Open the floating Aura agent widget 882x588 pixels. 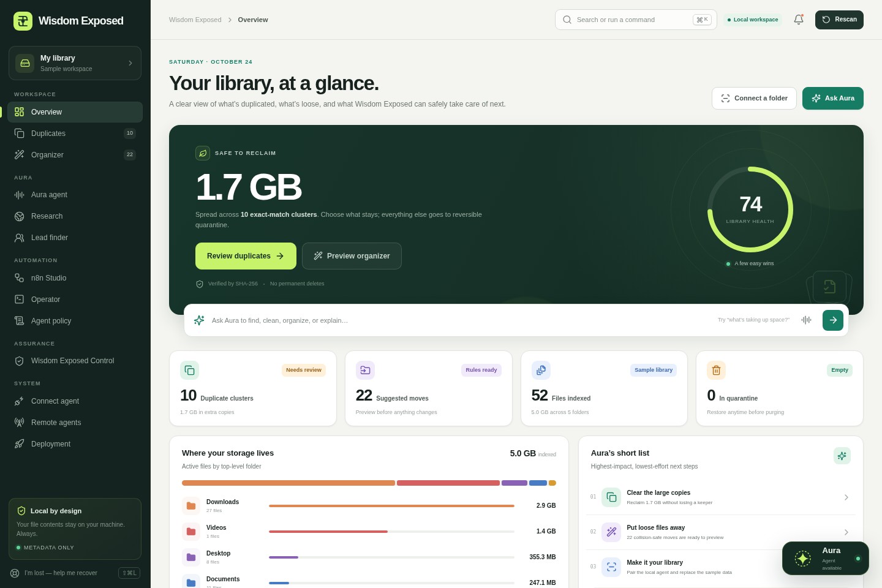(x=826, y=558)
